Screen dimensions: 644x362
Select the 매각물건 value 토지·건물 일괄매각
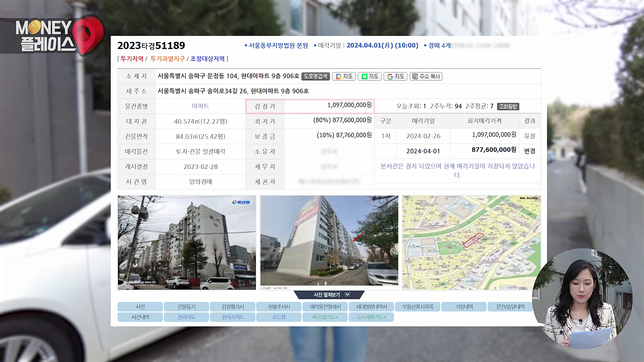pyautogui.click(x=200, y=152)
